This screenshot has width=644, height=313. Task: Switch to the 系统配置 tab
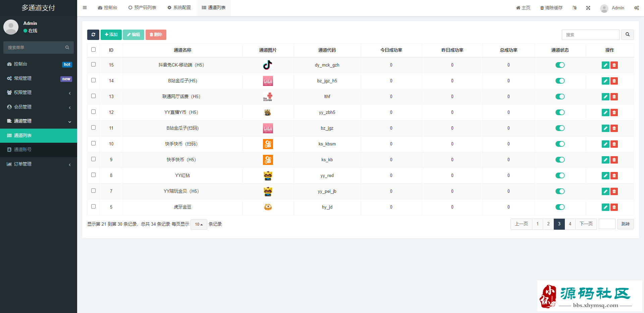click(179, 8)
